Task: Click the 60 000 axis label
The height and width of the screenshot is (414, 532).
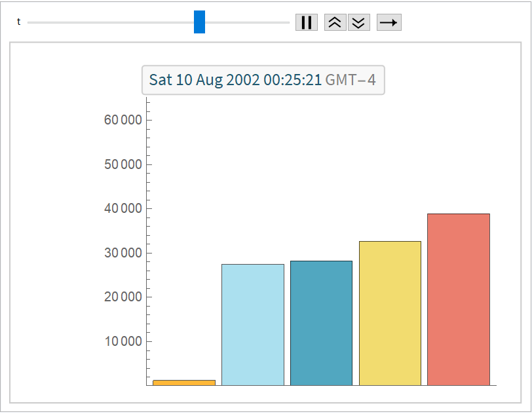Action: tap(123, 120)
